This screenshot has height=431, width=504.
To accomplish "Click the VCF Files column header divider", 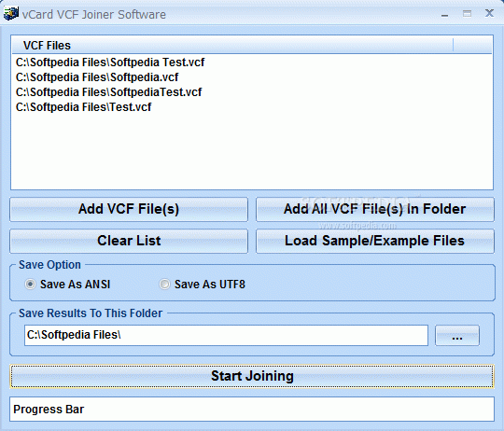I will [454, 46].
